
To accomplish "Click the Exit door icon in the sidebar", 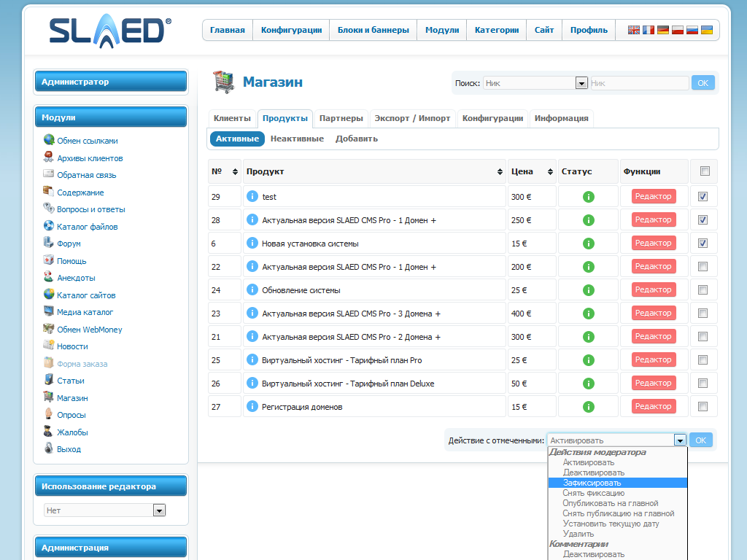I will pyautogui.click(x=49, y=449).
